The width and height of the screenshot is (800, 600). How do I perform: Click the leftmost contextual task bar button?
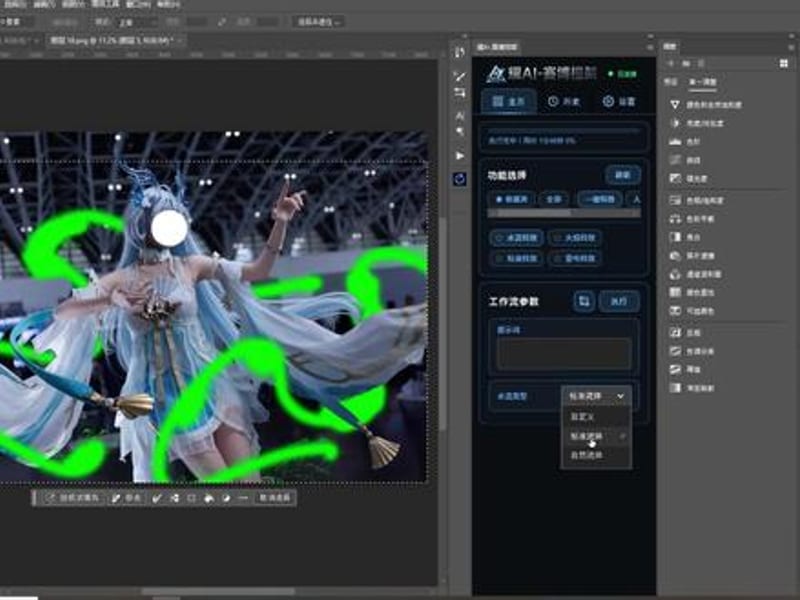[x=72, y=498]
